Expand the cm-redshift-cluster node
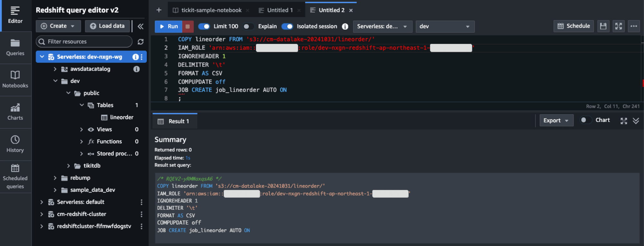This screenshot has height=246, width=644. click(42, 214)
